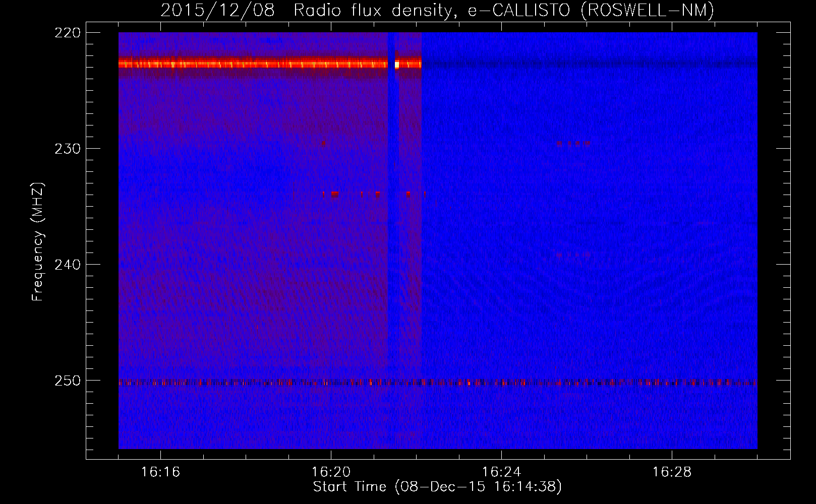816x504 pixels.
Task: Click the plot title mentioning e-CALLISTO (ROSWELL-NM)
Action: [x=437, y=11]
